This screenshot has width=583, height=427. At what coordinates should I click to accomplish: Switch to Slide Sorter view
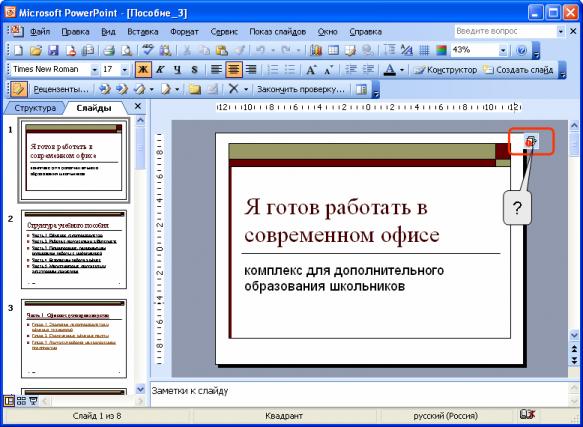click(x=21, y=401)
